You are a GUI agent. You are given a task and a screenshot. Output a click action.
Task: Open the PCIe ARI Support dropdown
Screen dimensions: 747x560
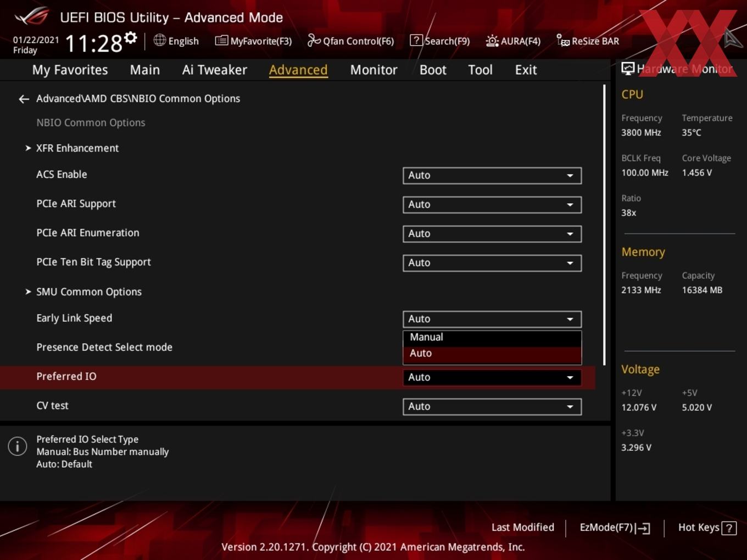point(492,205)
